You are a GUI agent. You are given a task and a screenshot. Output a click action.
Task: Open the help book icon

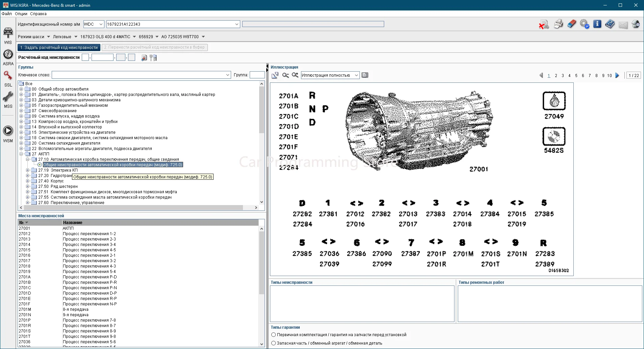point(610,24)
